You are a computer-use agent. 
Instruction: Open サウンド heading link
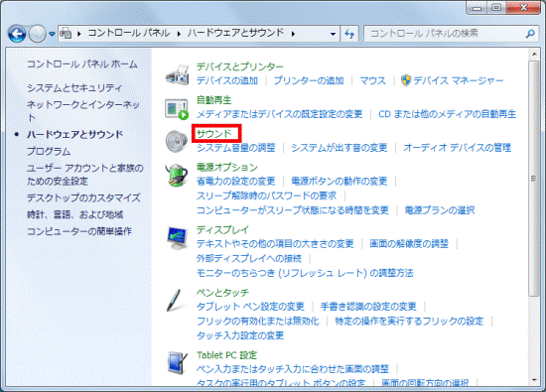click(x=214, y=134)
